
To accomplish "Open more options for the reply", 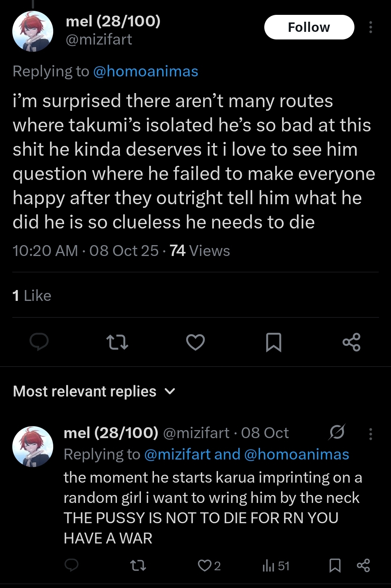I will pyautogui.click(x=370, y=433).
